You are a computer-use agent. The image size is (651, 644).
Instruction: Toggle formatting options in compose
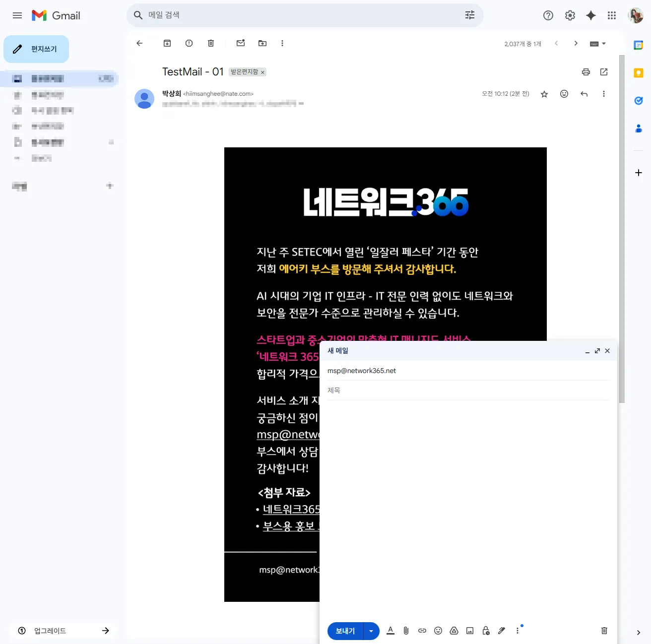[391, 631]
